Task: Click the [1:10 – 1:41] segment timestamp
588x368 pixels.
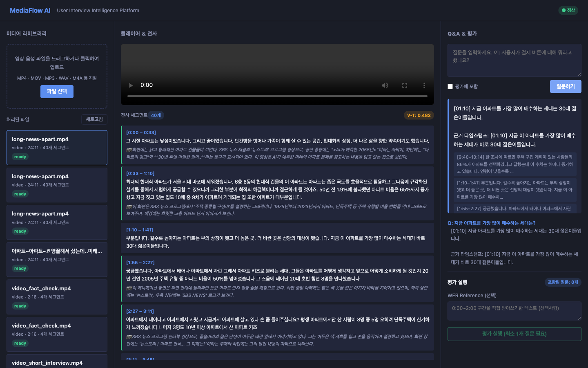Action: click(x=139, y=230)
